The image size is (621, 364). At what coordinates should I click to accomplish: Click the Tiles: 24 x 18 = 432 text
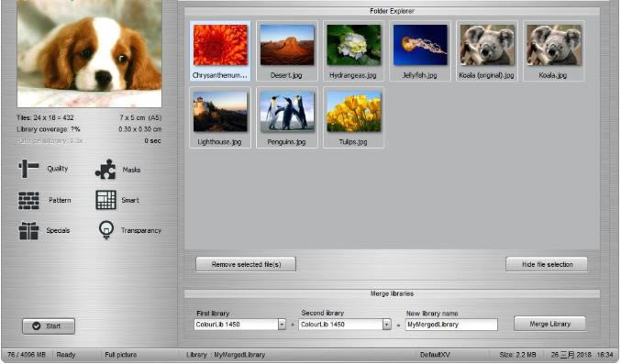point(45,117)
